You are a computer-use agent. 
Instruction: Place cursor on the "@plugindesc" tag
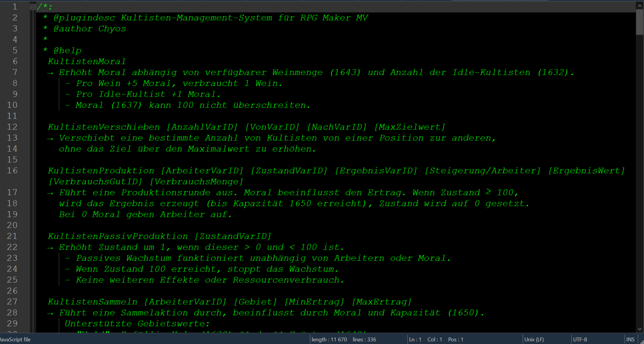pos(84,18)
